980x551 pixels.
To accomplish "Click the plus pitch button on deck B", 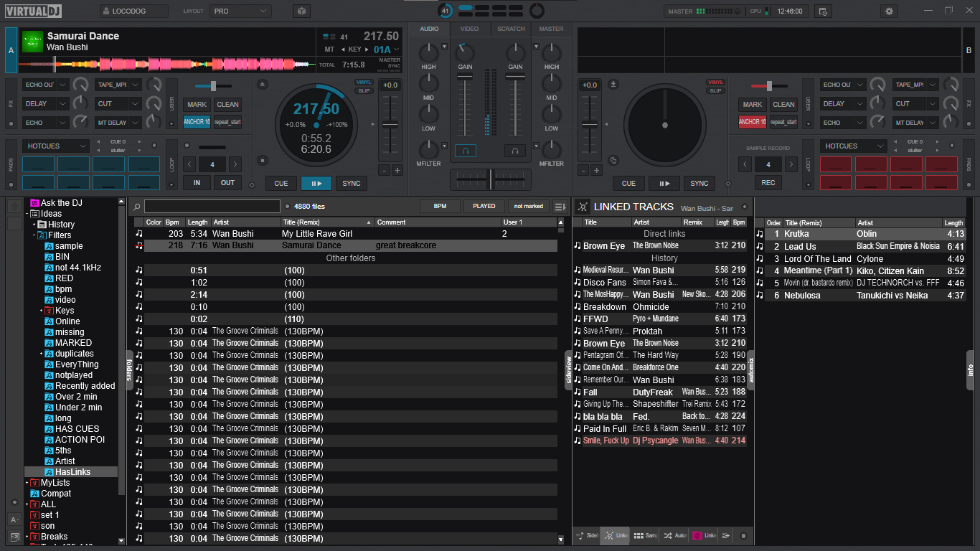I will pyautogui.click(x=596, y=170).
